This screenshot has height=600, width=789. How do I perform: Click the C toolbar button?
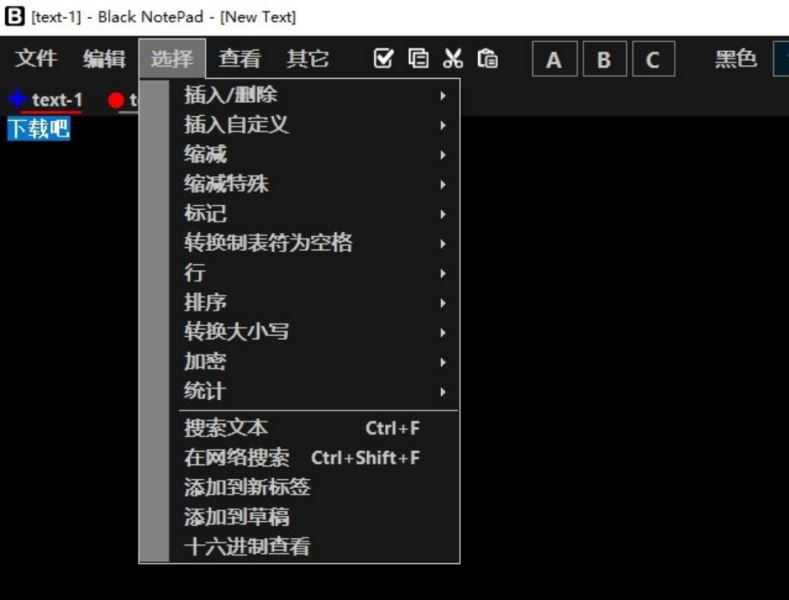click(653, 59)
